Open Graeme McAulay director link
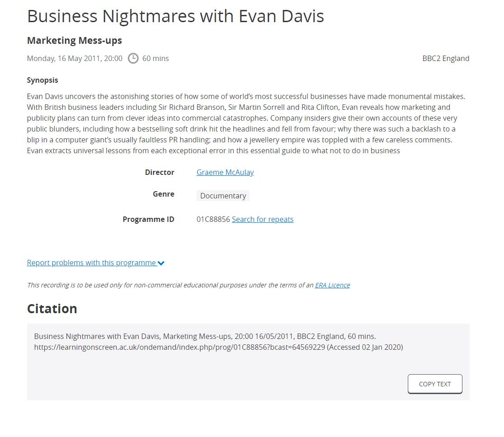 tap(225, 172)
